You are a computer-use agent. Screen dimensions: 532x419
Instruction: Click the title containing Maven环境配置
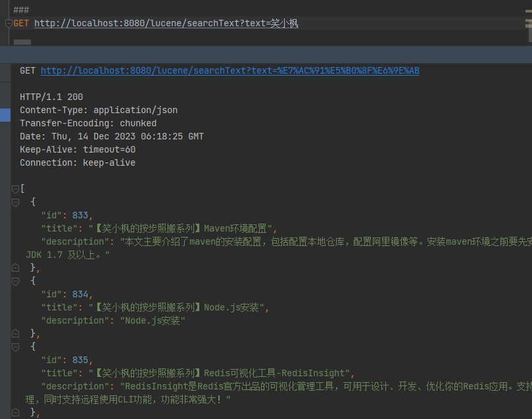pos(180,228)
